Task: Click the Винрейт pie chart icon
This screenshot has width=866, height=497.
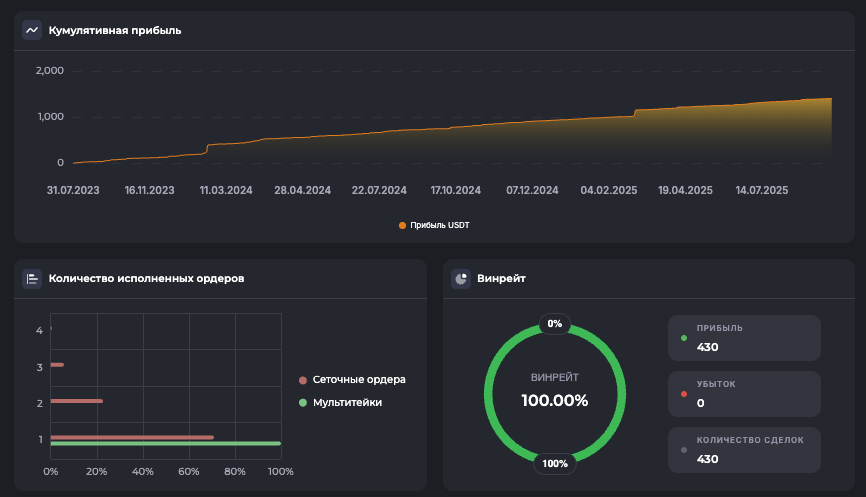Action: (461, 279)
